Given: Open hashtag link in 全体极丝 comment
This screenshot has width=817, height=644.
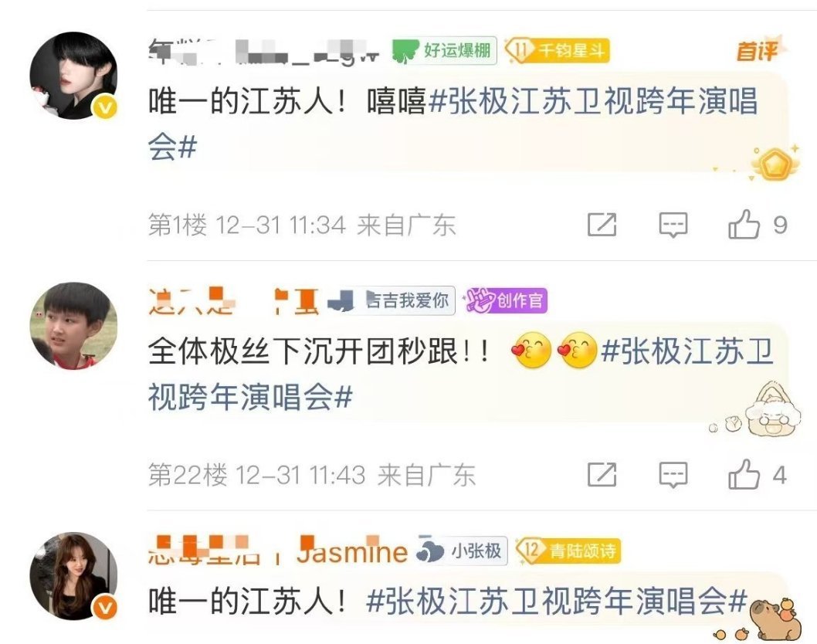Looking at the screenshot, I should 460,374.
